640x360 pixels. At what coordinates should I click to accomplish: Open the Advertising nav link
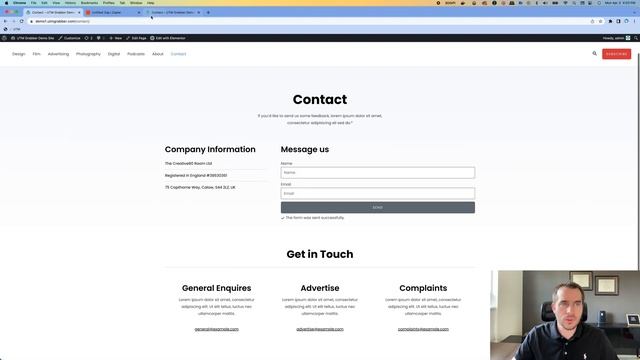click(58, 54)
